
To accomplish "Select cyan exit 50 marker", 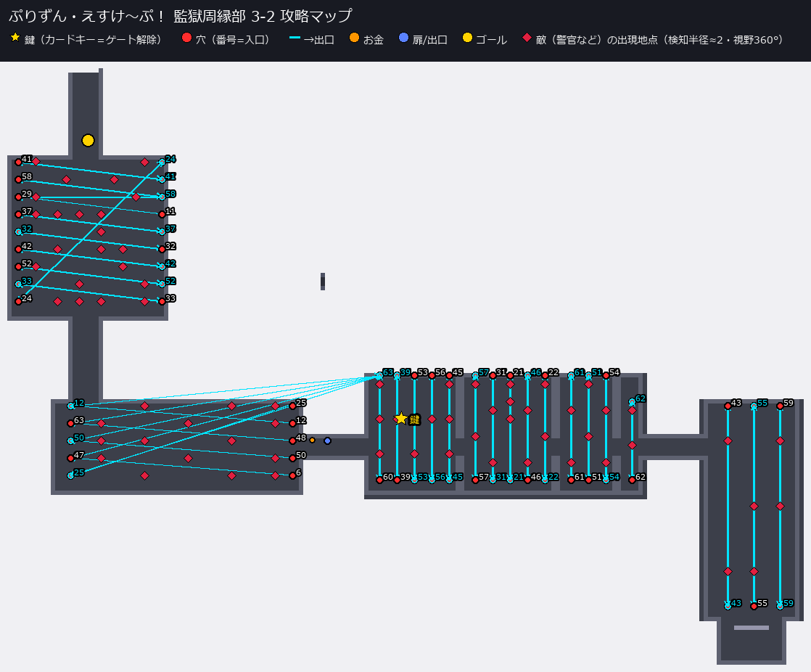I will [71, 441].
